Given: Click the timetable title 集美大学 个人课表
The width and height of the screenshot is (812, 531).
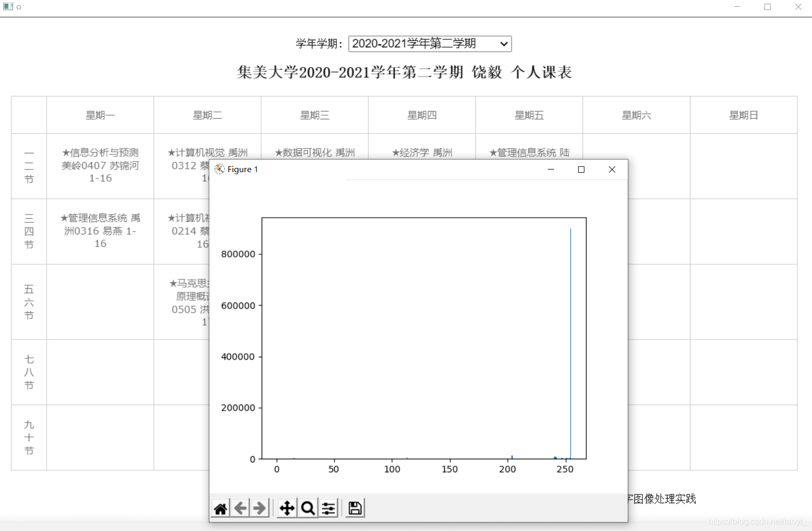Looking at the screenshot, I should tap(404, 72).
